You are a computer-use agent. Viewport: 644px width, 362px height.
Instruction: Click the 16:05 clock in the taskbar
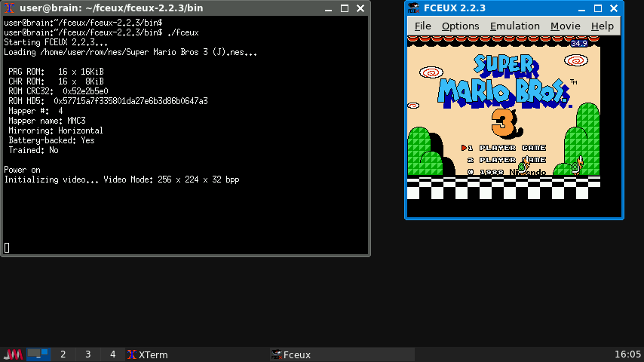pyautogui.click(x=627, y=354)
